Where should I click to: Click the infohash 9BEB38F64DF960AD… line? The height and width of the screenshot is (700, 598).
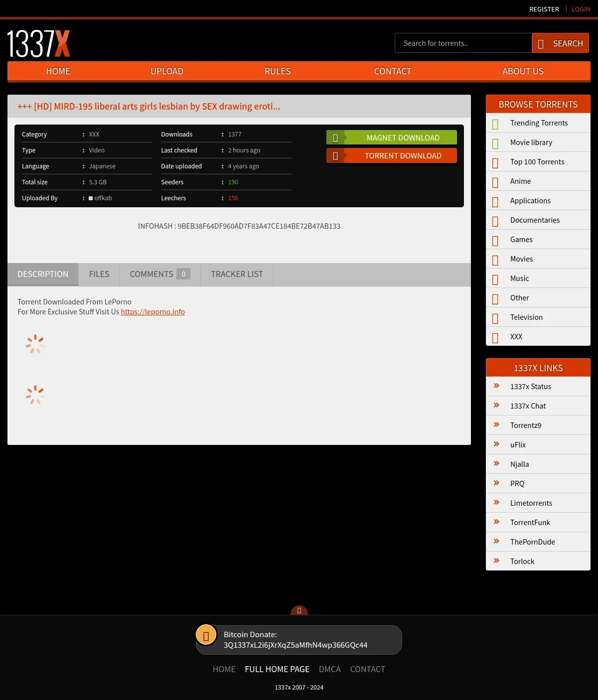point(239,226)
